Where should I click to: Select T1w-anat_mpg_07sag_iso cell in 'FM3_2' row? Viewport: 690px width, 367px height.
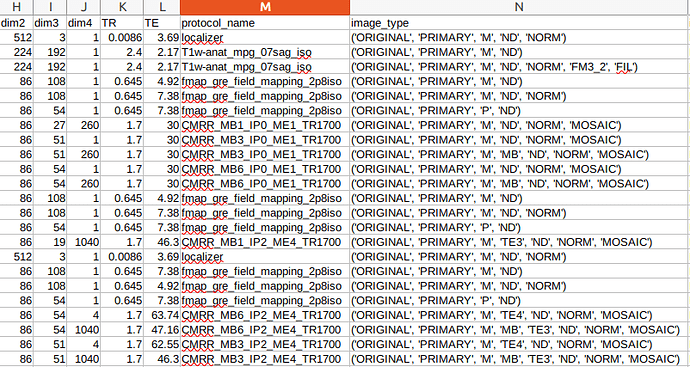pos(265,67)
